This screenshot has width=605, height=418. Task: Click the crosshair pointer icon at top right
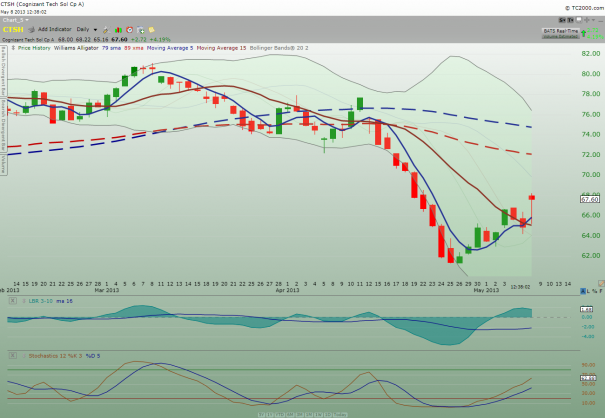pos(586,20)
